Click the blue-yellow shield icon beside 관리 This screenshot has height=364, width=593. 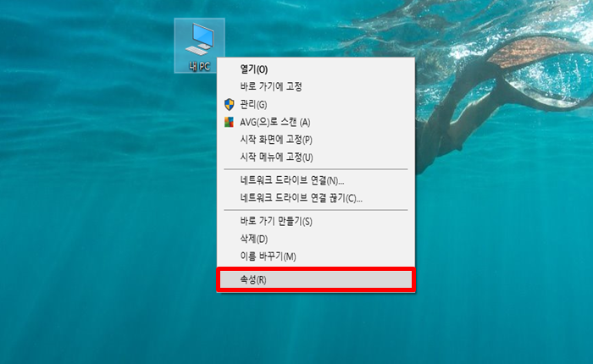230,104
